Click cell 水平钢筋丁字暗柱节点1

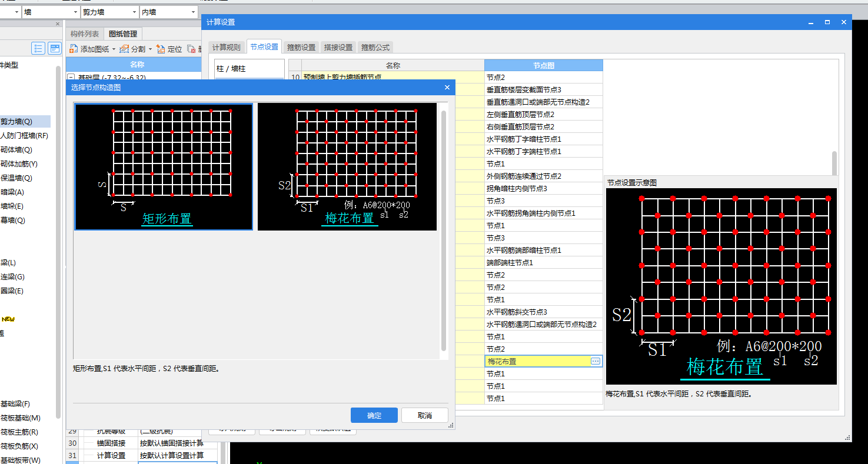pos(543,139)
